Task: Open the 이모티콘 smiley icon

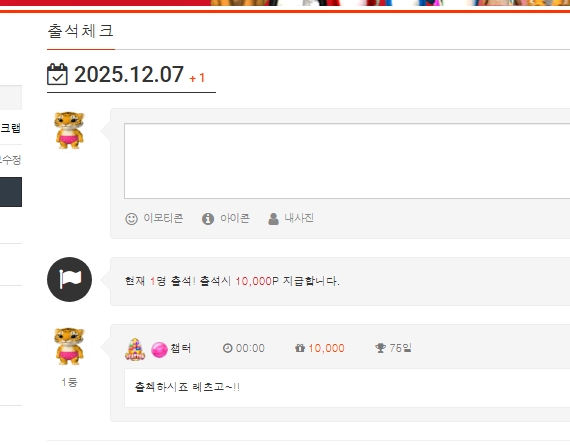Action: [131, 219]
